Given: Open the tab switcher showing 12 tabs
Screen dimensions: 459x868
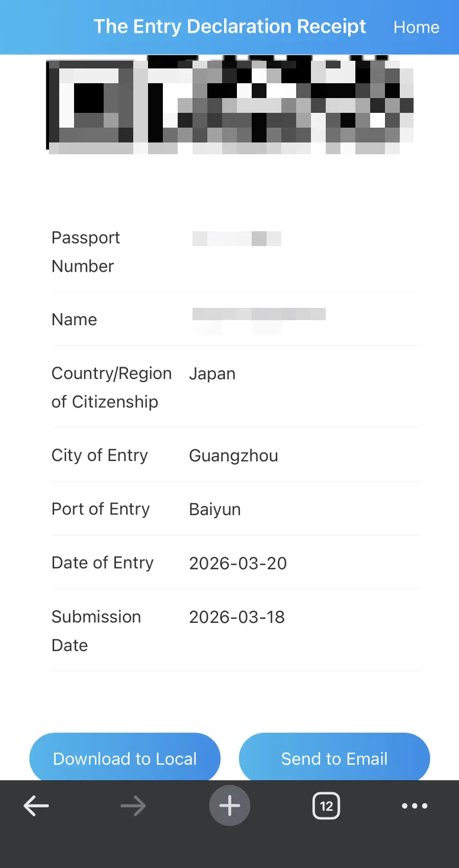Looking at the screenshot, I should (x=326, y=806).
